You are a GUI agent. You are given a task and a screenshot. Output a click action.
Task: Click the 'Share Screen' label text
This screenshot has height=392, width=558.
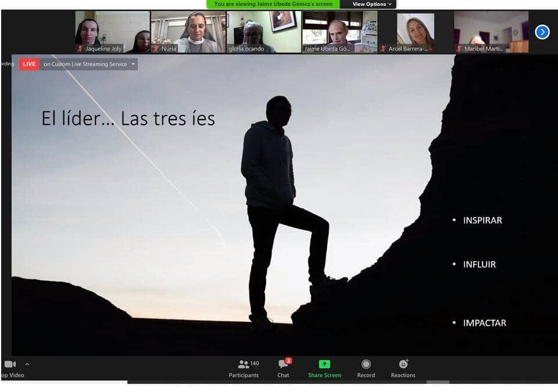pyautogui.click(x=324, y=375)
